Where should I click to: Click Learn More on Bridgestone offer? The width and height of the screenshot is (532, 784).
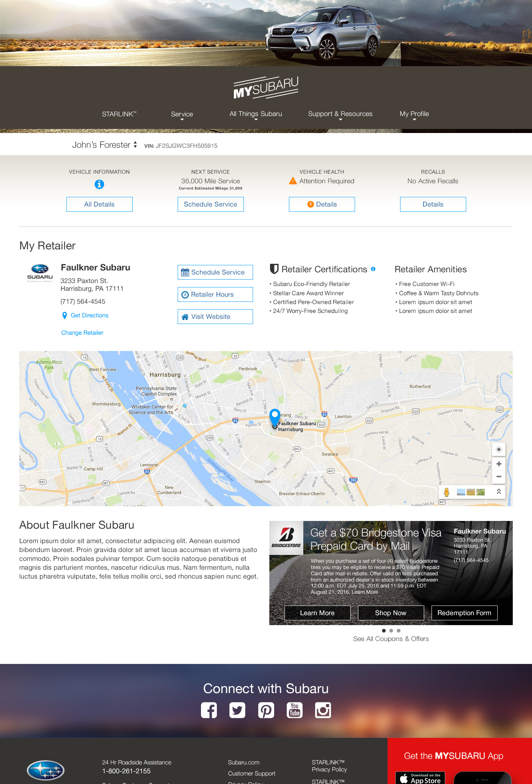[317, 613]
